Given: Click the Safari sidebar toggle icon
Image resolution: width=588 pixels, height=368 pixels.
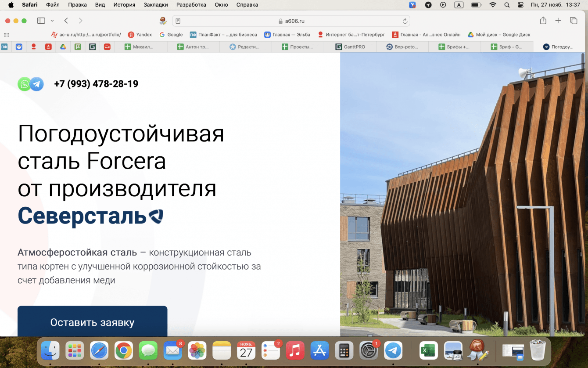Looking at the screenshot, I should coord(41,21).
